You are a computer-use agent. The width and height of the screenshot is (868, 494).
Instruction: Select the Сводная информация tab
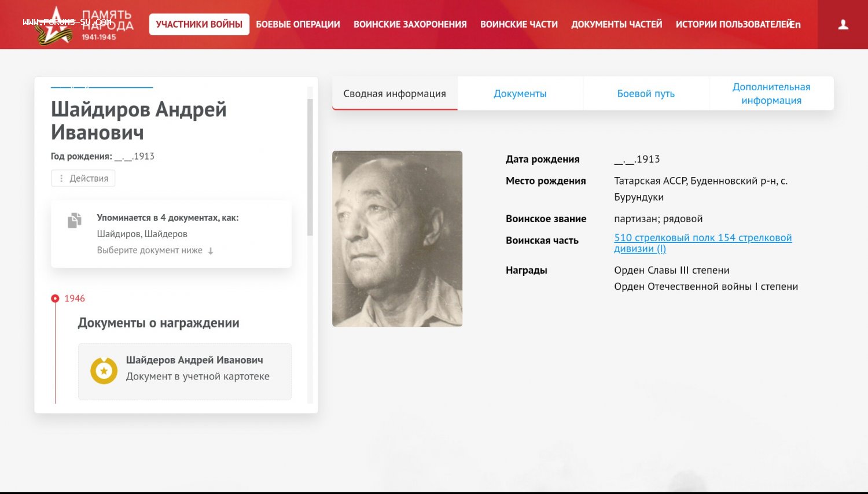pos(395,94)
